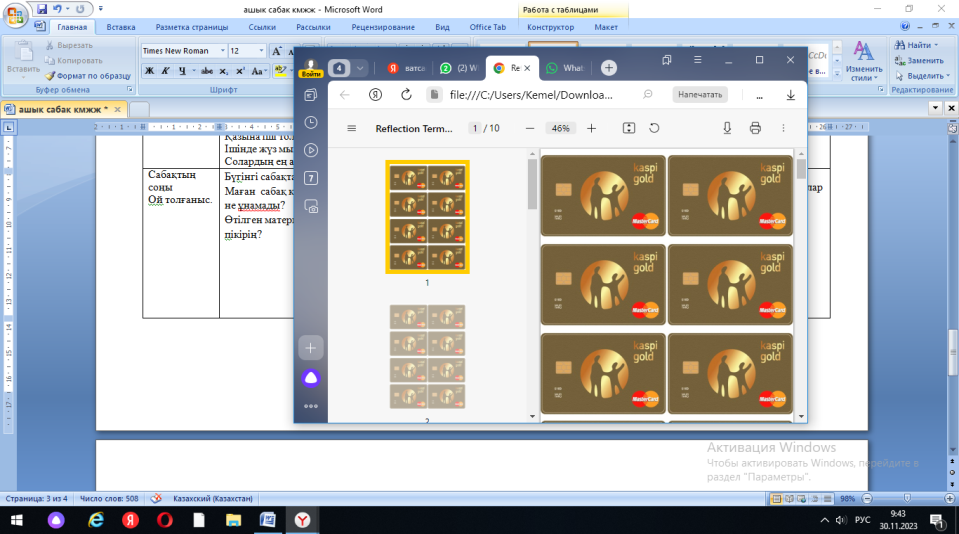Reload the browser page
959x534 pixels.
(406, 95)
